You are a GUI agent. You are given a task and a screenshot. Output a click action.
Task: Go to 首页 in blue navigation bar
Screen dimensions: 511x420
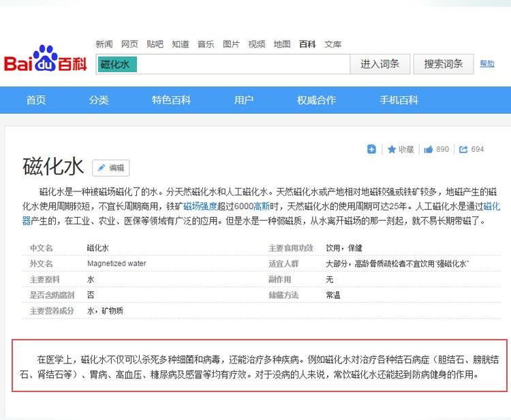pos(36,100)
